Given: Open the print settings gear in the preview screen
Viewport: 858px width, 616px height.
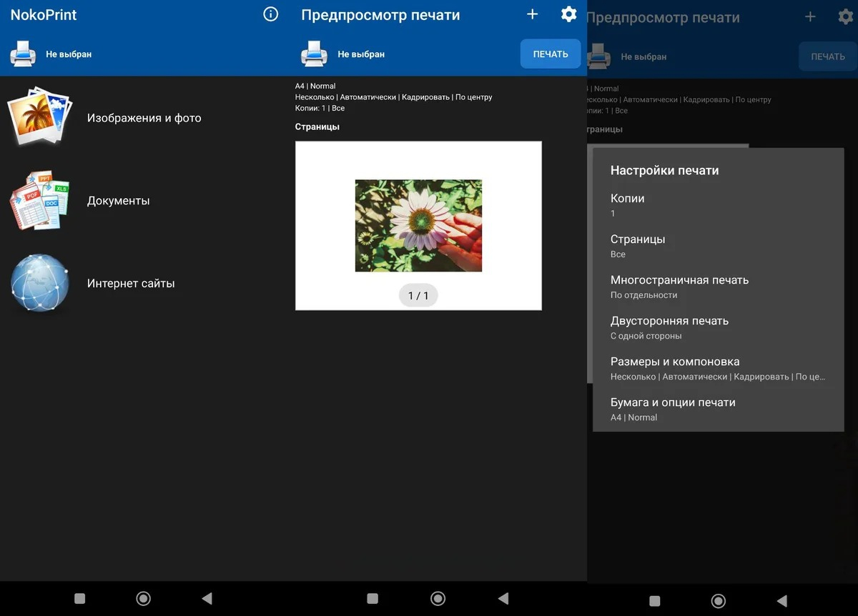Looking at the screenshot, I should coord(568,14).
